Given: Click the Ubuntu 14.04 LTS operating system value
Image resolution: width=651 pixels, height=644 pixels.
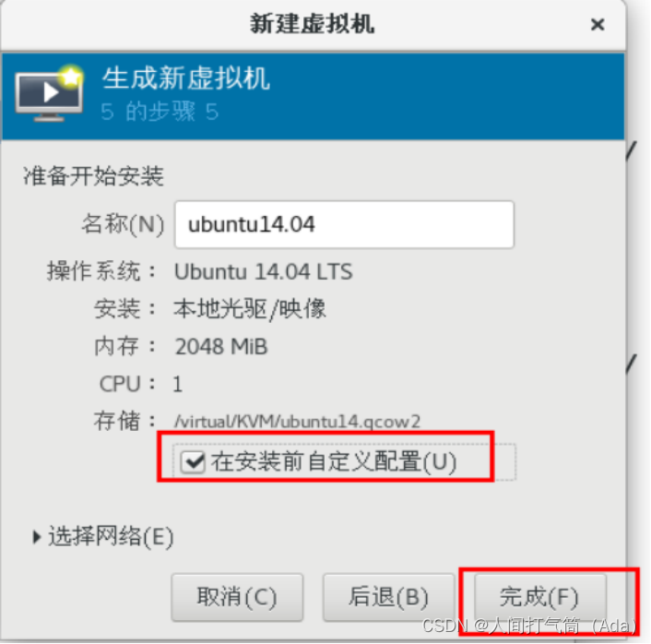Looking at the screenshot, I should (263, 272).
